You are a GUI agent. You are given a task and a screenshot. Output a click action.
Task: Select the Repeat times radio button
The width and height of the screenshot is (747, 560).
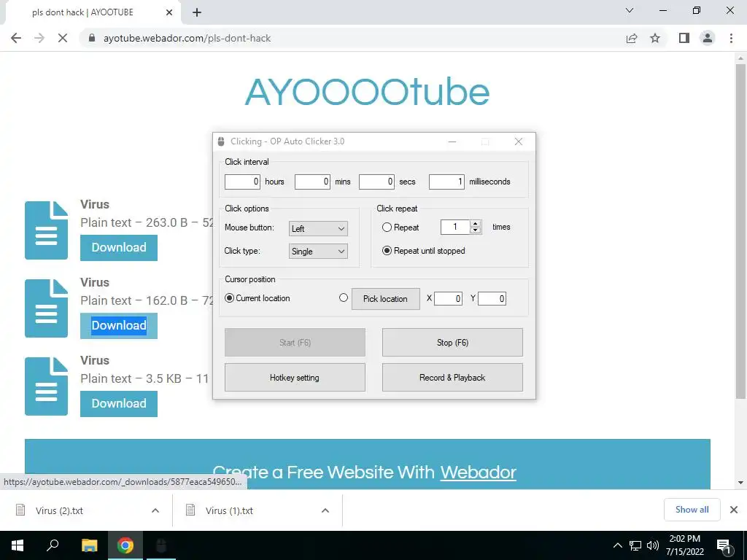[387, 227]
